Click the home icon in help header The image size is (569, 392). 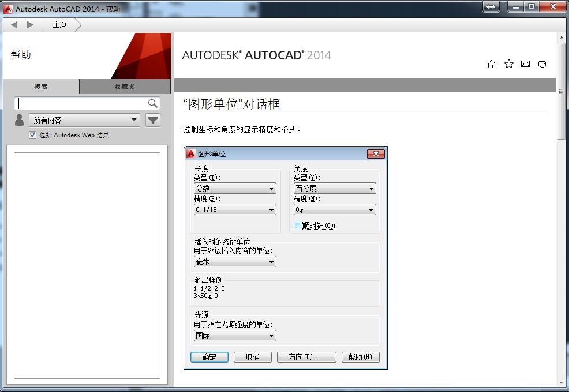(491, 64)
